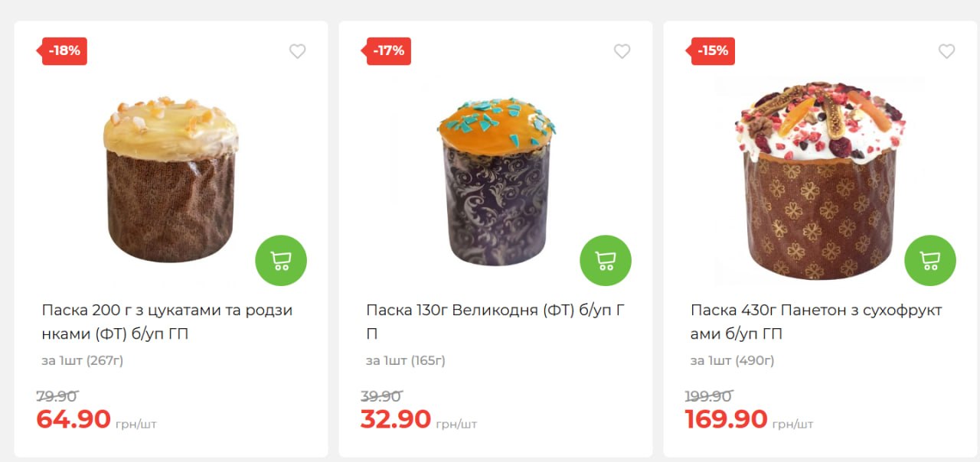Click the -17% discount tag
Image resolution: width=980 pixels, height=462 pixels.
pos(388,51)
